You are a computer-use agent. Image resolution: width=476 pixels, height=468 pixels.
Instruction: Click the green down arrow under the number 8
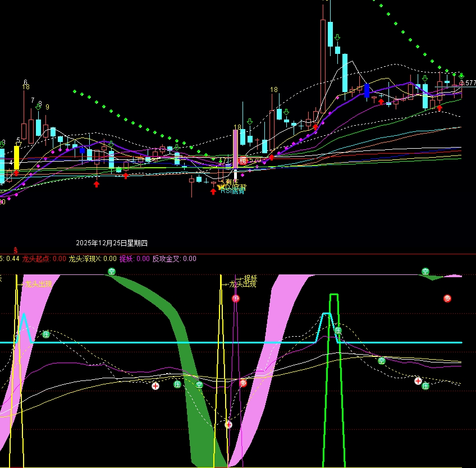coord(38,107)
